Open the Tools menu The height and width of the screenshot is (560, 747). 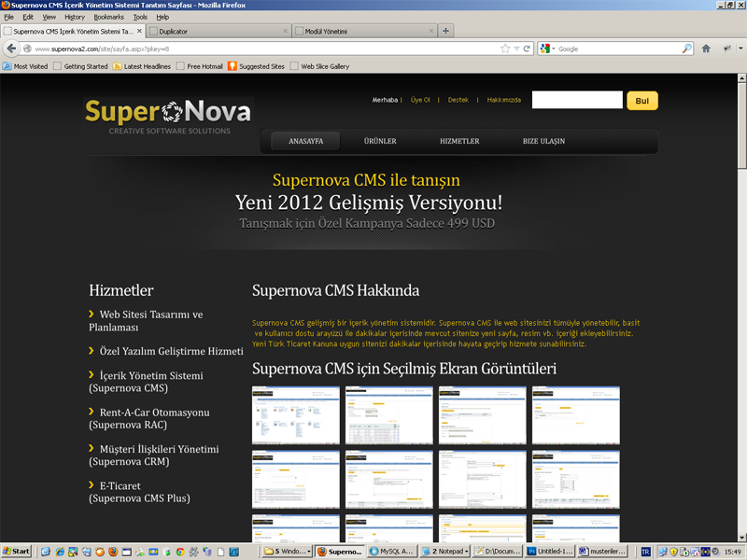tap(140, 17)
